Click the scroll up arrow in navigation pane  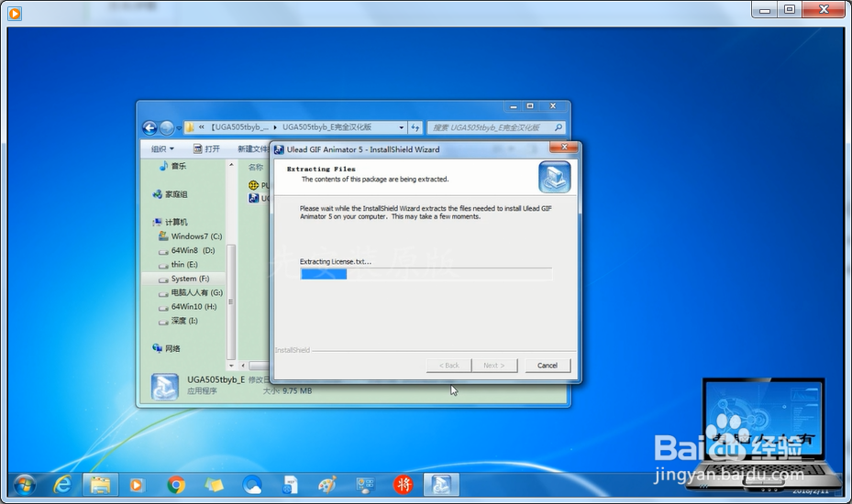pyautogui.click(x=231, y=165)
